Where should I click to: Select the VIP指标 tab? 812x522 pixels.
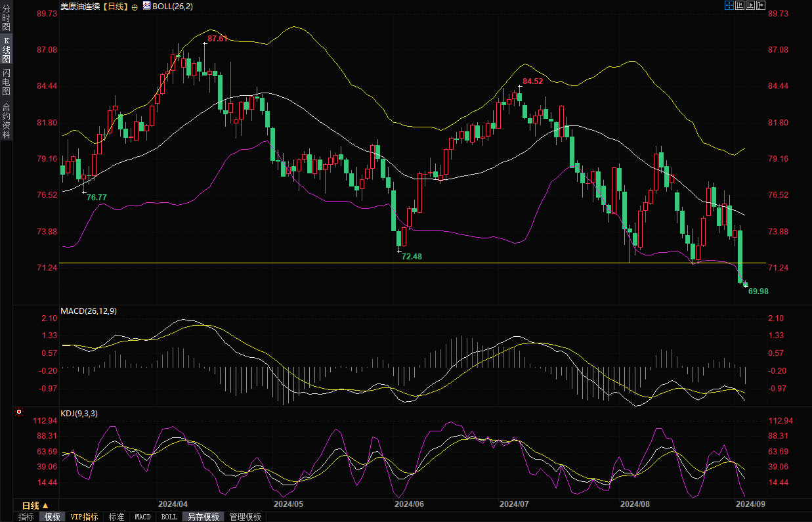click(x=85, y=517)
